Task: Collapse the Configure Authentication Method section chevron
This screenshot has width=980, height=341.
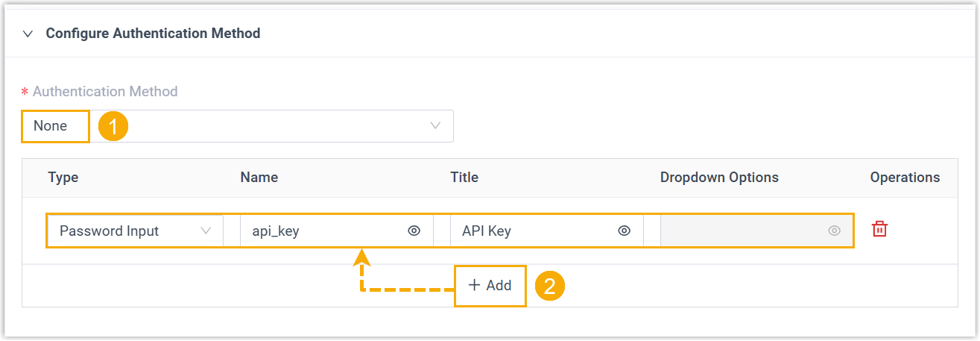Action: [x=28, y=34]
